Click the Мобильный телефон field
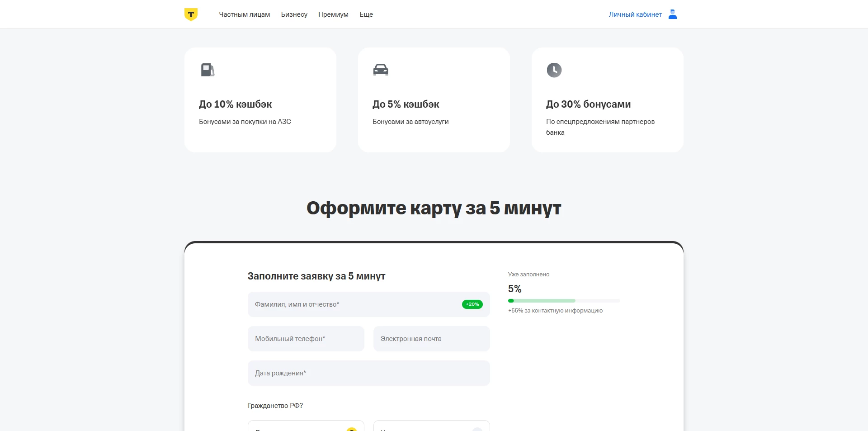Screen dimensions: 868x431 (x=306, y=339)
